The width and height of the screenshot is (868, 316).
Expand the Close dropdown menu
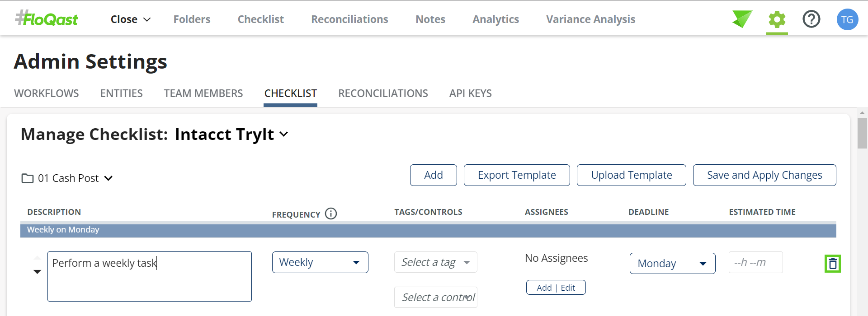point(130,19)
